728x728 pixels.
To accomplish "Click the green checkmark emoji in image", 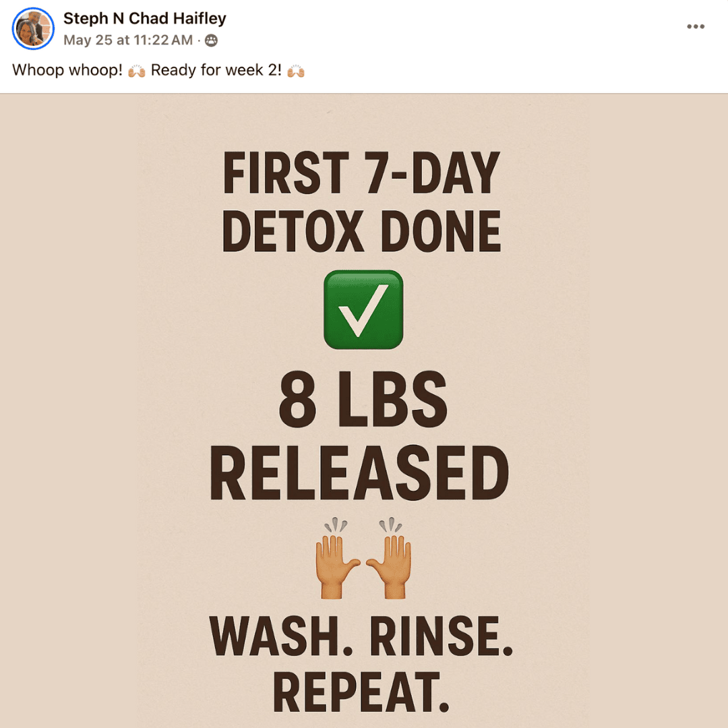I will [x=363, y=309].
